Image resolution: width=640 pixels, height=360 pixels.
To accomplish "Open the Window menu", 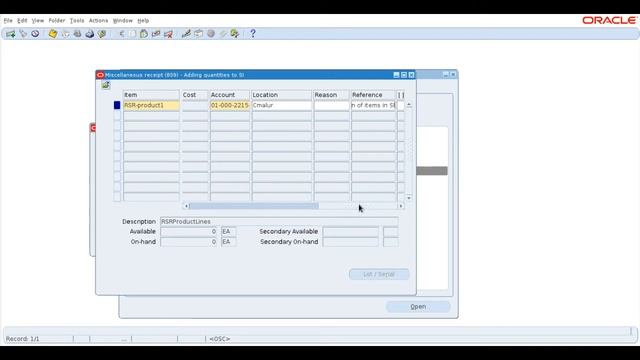I will coord(122,20).
